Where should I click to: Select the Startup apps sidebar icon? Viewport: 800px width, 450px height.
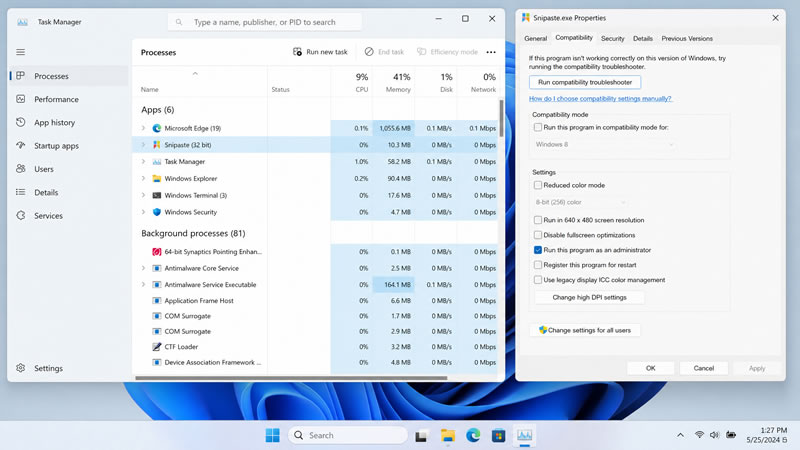pos(20,145)
